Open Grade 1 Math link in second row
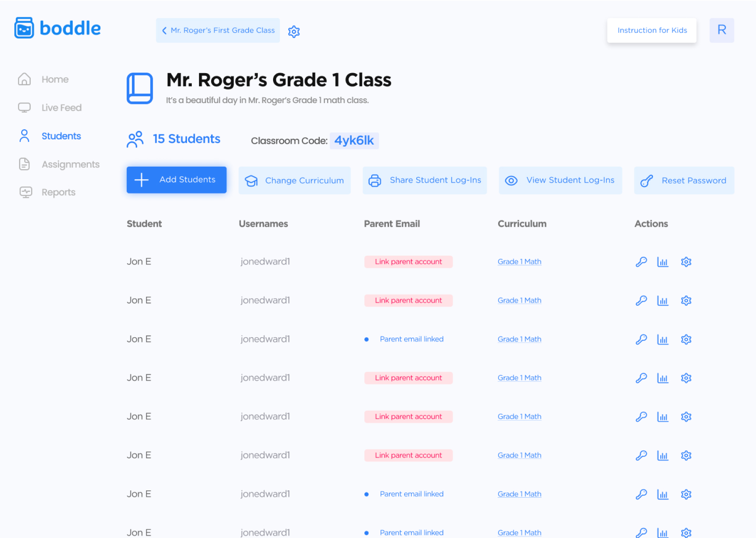This screenshot has height=538, width=756. click(519, 300)
